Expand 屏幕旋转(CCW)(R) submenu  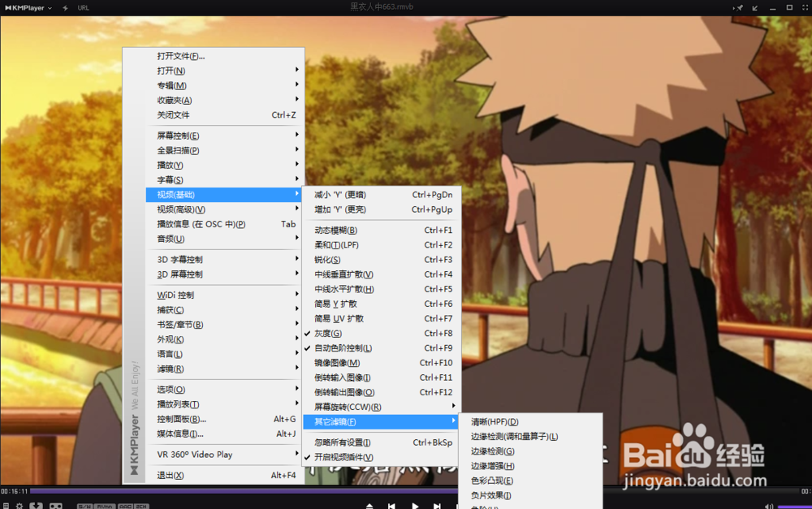click(x=381, y=407)
